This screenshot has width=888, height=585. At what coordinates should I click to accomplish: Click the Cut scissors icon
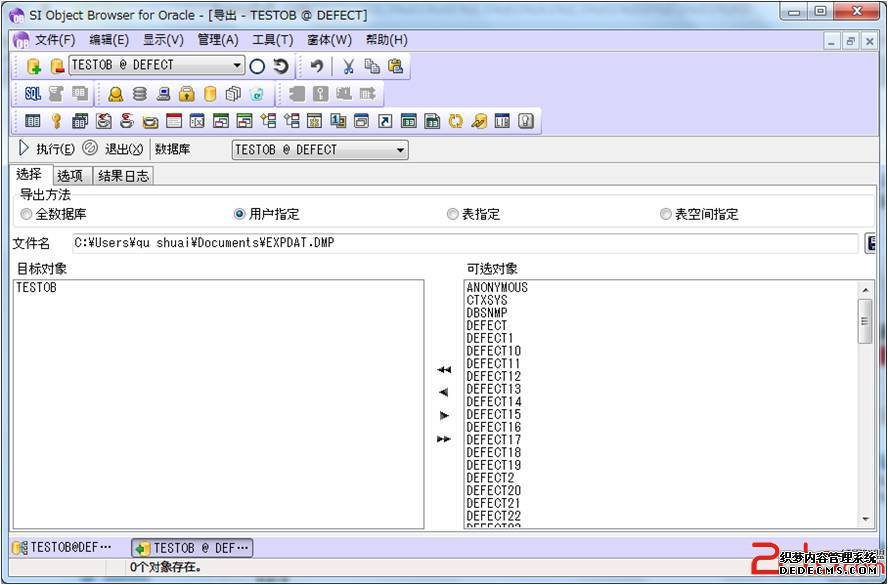[348, 66]
